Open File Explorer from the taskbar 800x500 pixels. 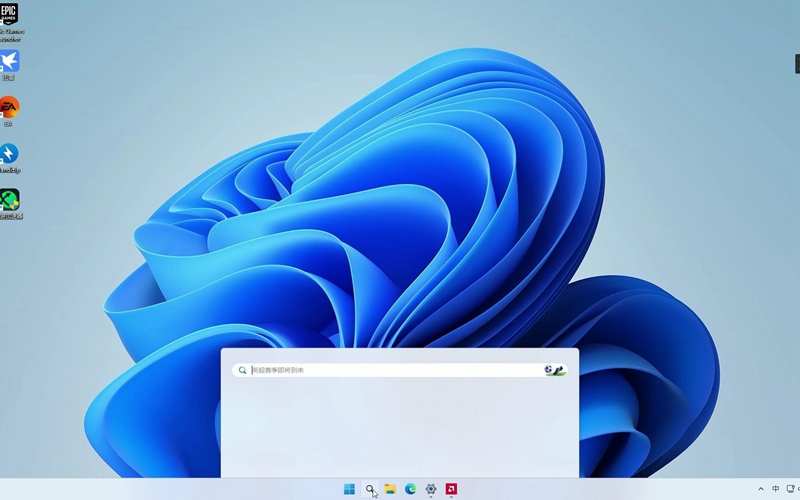390,489
